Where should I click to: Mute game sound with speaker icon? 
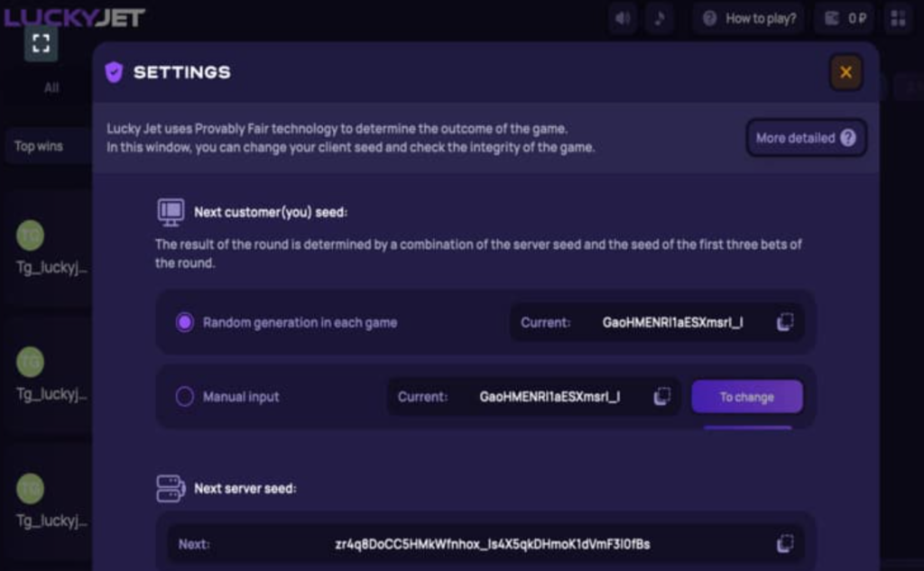coord(623,18)
